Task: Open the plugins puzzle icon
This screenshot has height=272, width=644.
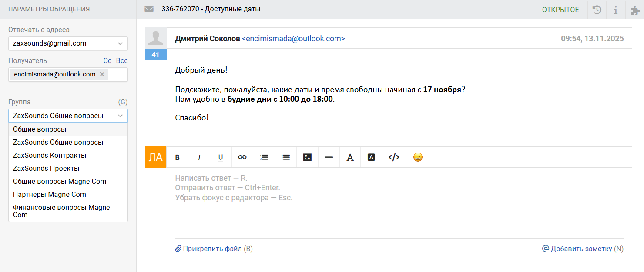Action: (x=635, y=10)
